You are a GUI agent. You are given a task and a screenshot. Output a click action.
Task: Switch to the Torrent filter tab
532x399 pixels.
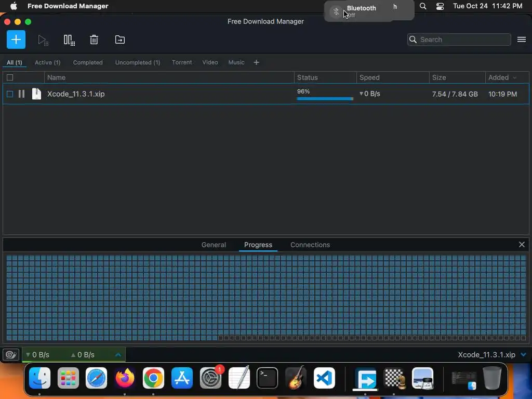[x=182, y=62]
